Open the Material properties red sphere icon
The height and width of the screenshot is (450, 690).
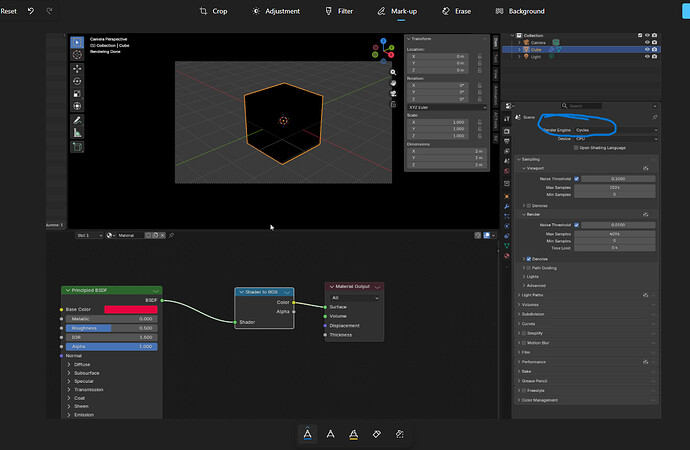click(x=507, y=256)
